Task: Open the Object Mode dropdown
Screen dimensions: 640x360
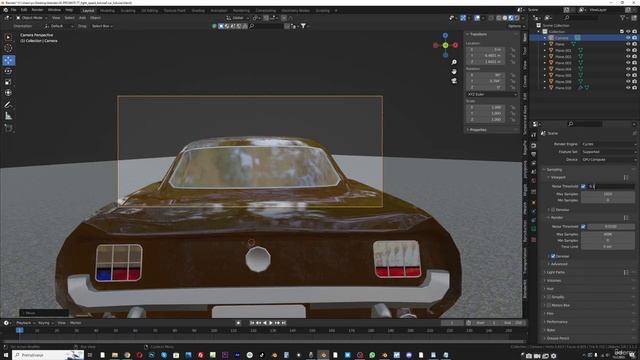Action: pos(31,18)
